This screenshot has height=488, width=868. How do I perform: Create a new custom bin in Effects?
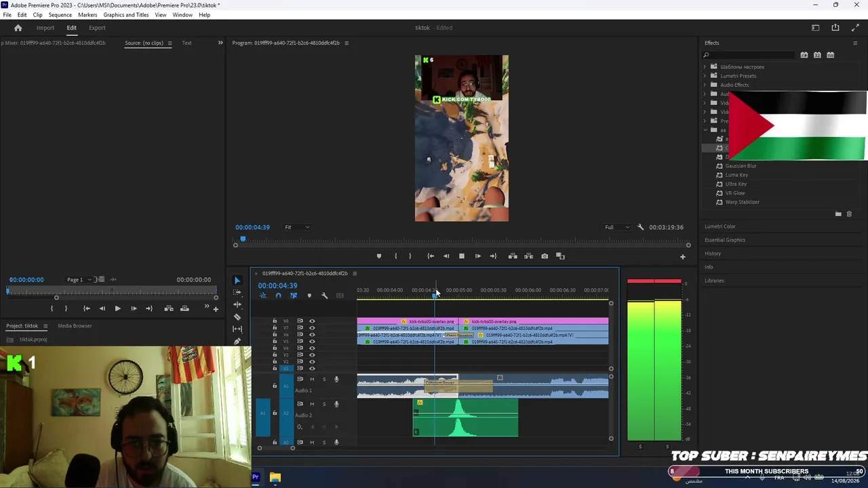click(x=838, y=214)
